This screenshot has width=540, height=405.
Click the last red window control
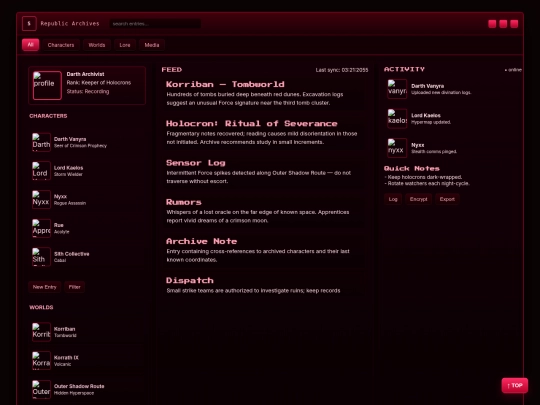tap(514, 24)
